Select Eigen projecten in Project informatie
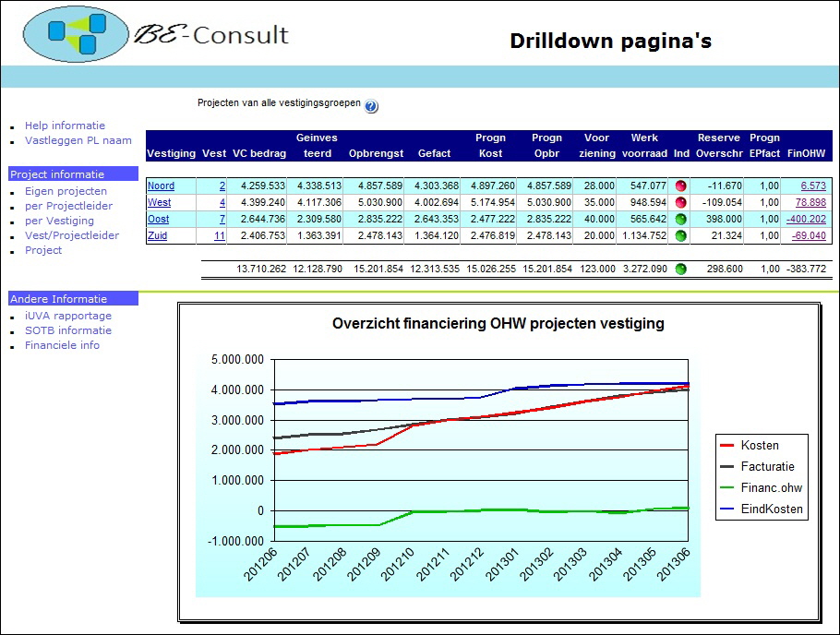The width and height of the screenshot is (840, 635). pyautogui.click(x=66, y=191)
